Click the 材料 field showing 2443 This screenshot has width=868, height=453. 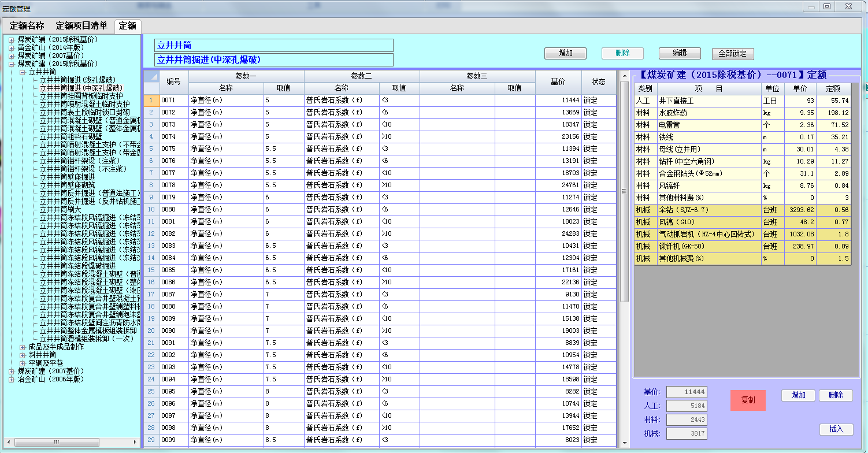(687, 419)
